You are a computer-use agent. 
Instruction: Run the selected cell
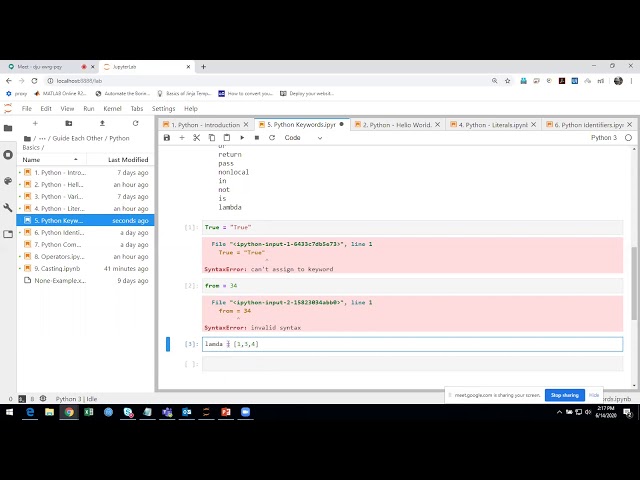pyautogui.click(x=242, y=138)
